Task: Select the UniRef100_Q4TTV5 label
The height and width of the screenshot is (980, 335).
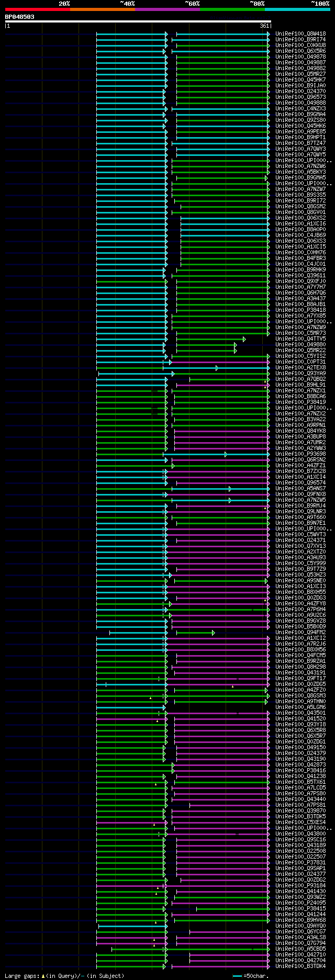Action: tap(300, 339)
